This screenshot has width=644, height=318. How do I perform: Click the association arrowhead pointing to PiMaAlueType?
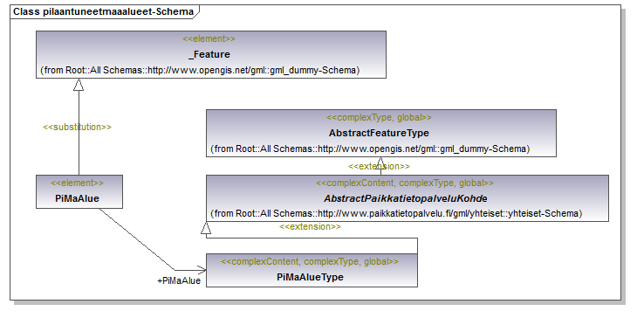tap(202, 270)
